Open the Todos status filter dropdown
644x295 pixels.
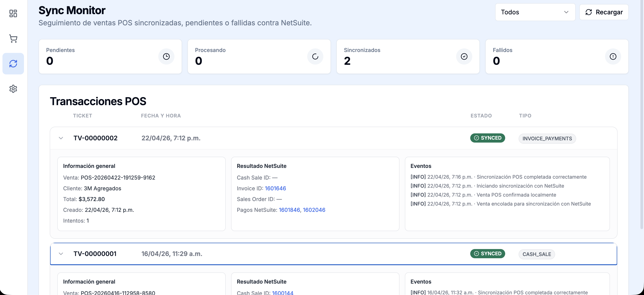pyautogui.click(x=535, y=12)
